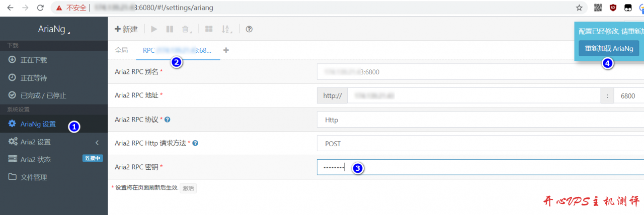Viewport: 644px width, 215px height.
Task: Click the trash delete icon in toolbar
Action: [x=186, y=29]
